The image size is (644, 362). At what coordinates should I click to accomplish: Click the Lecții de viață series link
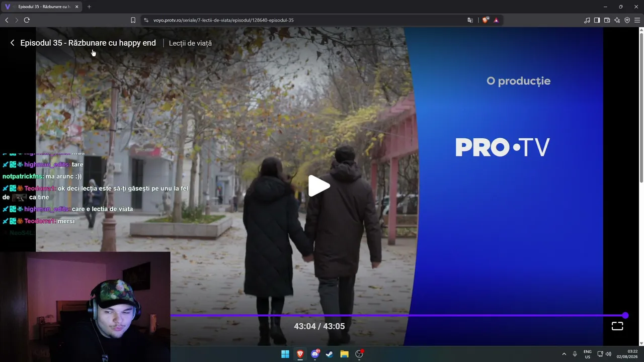click(x=190, y=43)
